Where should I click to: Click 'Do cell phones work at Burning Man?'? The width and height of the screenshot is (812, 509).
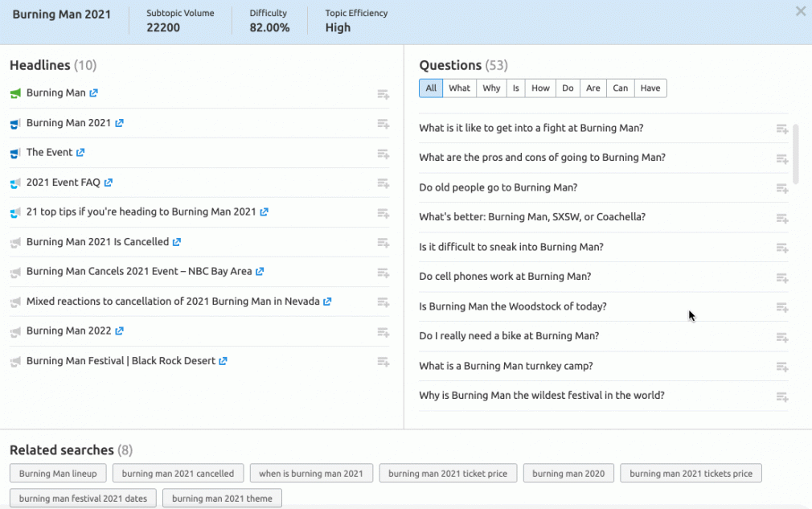[x=505, y=277]
